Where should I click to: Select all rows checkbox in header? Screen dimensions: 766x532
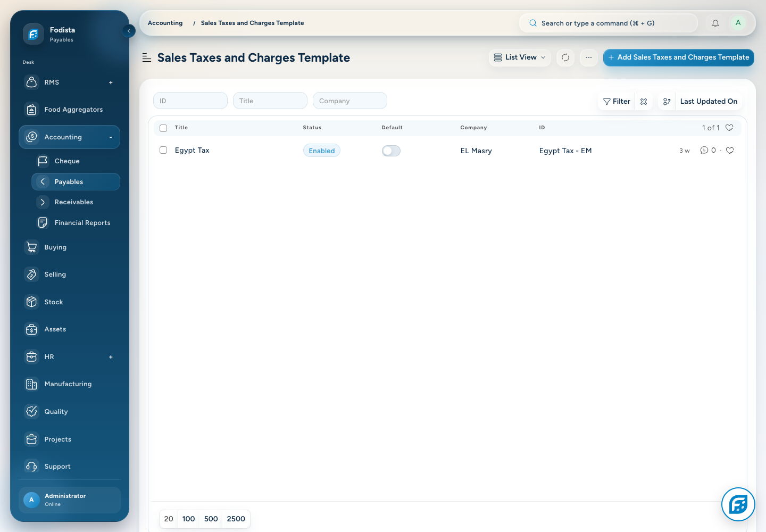pyautogui.click(x=163, y=128)
